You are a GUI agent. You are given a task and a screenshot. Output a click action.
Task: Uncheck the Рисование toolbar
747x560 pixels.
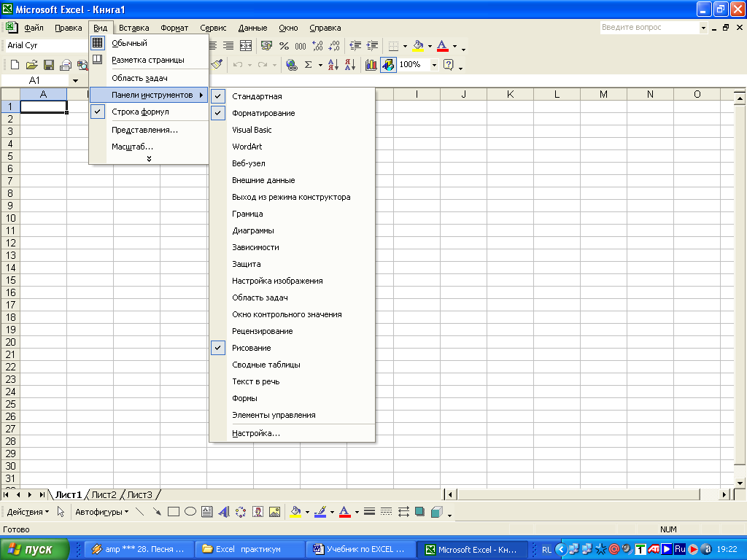tap(293, 348)
